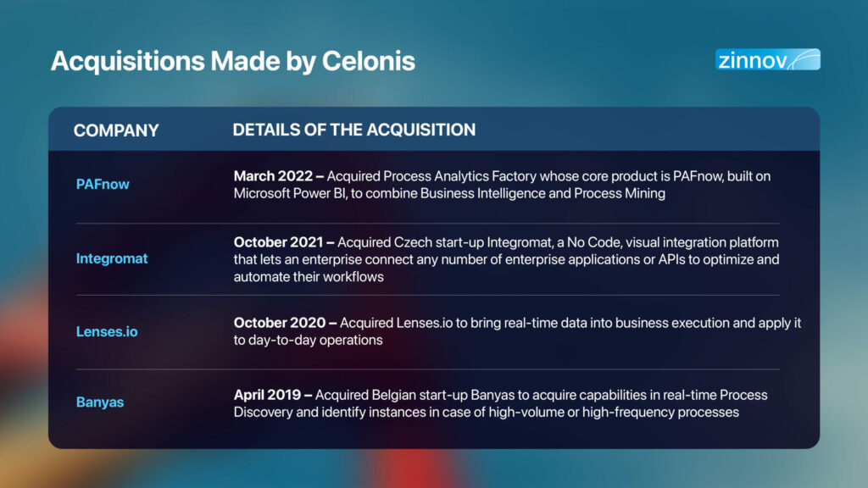This screenshot has width=868, height=488.
Task: Select the 'automate their workflows' text line
Action: point(309,277)
